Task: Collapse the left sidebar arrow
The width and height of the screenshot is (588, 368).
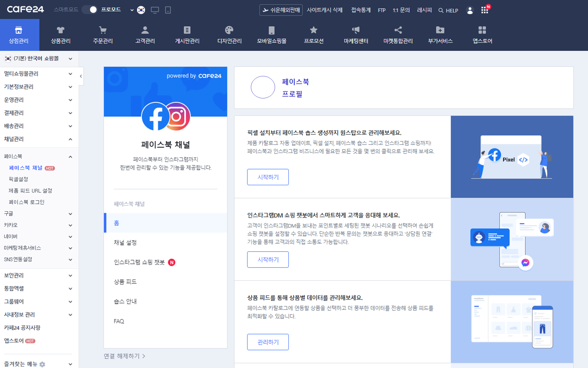Action: [81, 76]
